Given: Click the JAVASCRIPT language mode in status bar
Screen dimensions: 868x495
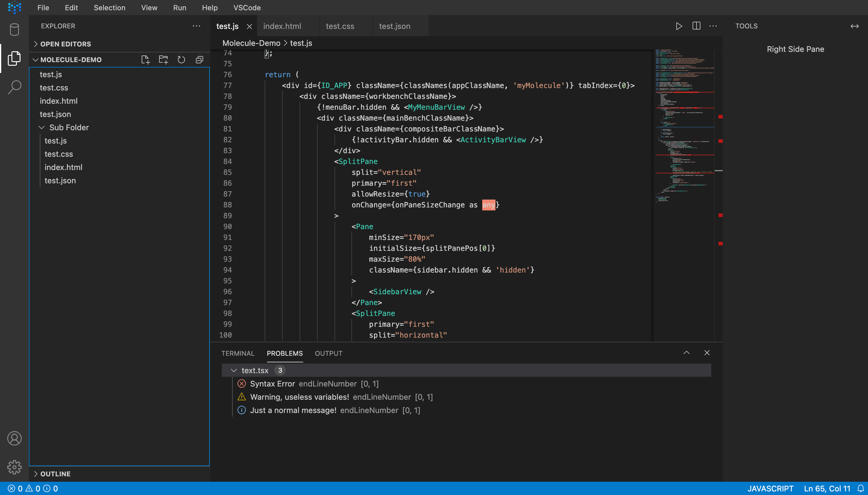Looking at the screenshot, I should pyautogui.click(x=770, y=489).
